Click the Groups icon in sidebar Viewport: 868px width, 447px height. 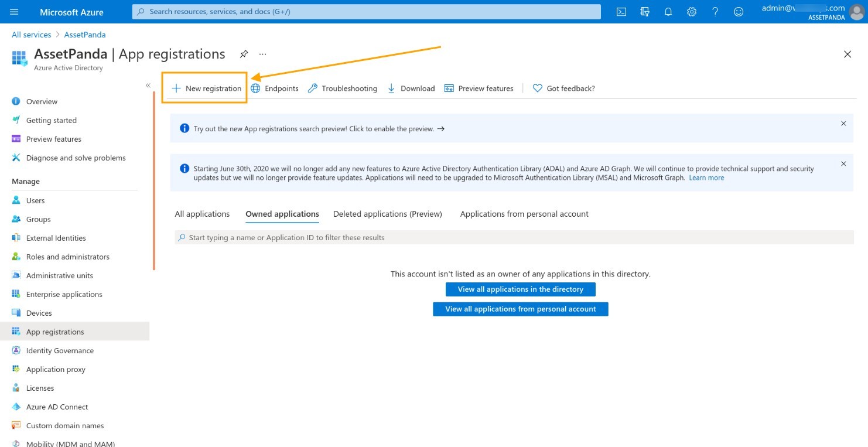click(x=16, y=219)
